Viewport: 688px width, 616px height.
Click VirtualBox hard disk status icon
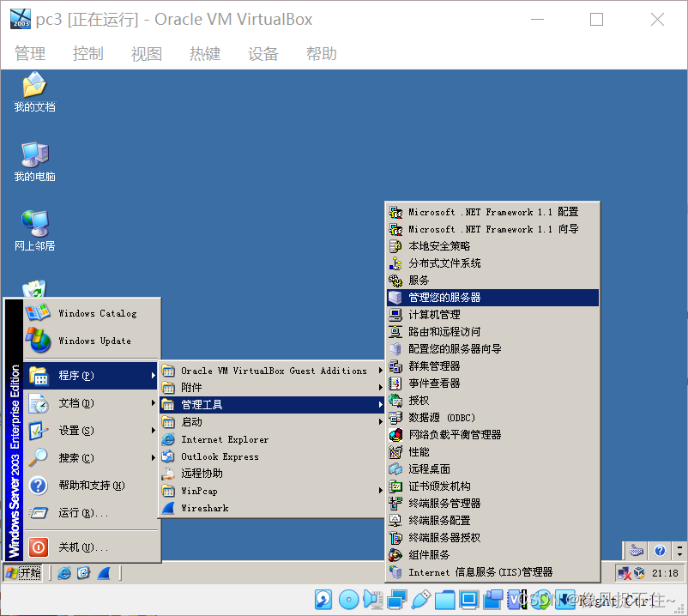pos(323,600)
